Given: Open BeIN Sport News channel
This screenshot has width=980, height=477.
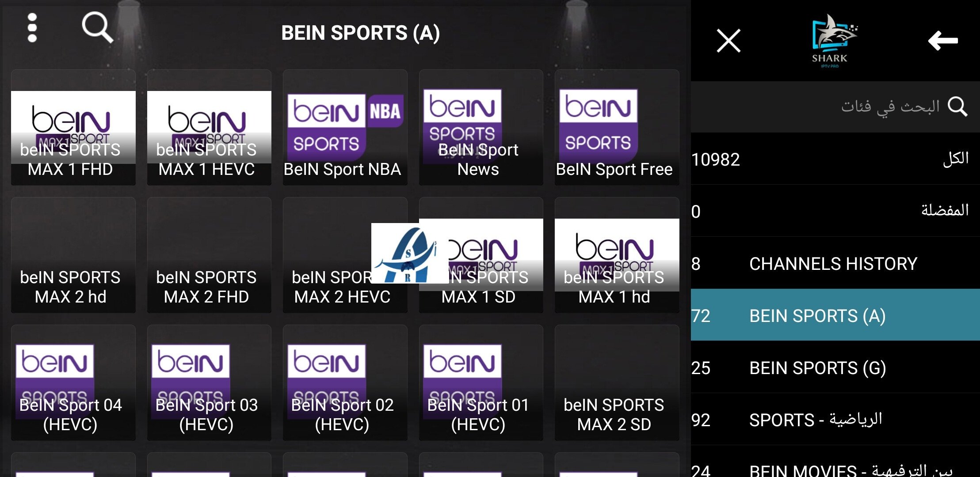Looking at the screenshot, I should 481,127.
